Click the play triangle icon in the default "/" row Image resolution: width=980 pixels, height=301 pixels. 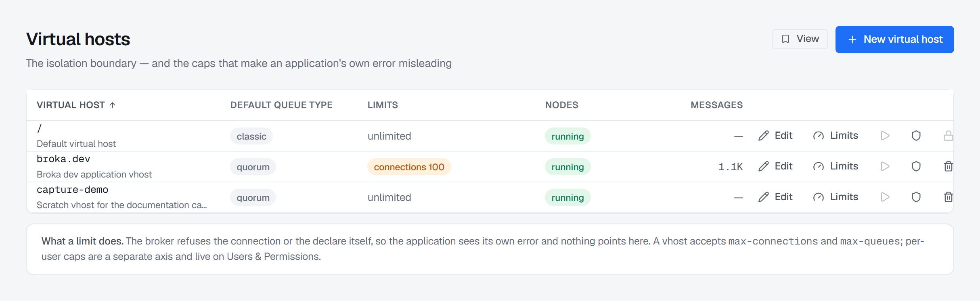click(x=885, y=136)
